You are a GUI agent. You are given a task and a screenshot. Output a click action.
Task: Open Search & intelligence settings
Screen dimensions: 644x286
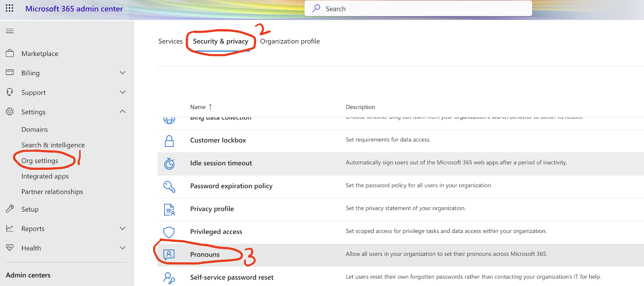coord(53,145)
